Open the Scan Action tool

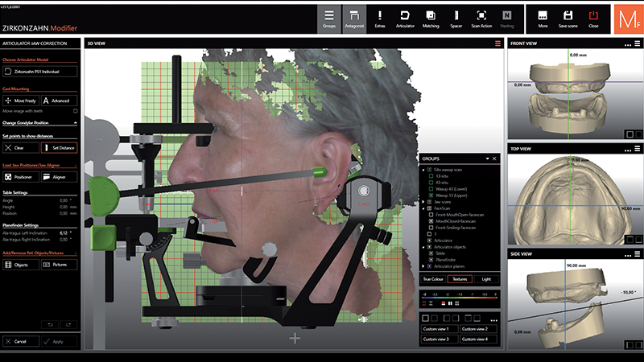481,19
